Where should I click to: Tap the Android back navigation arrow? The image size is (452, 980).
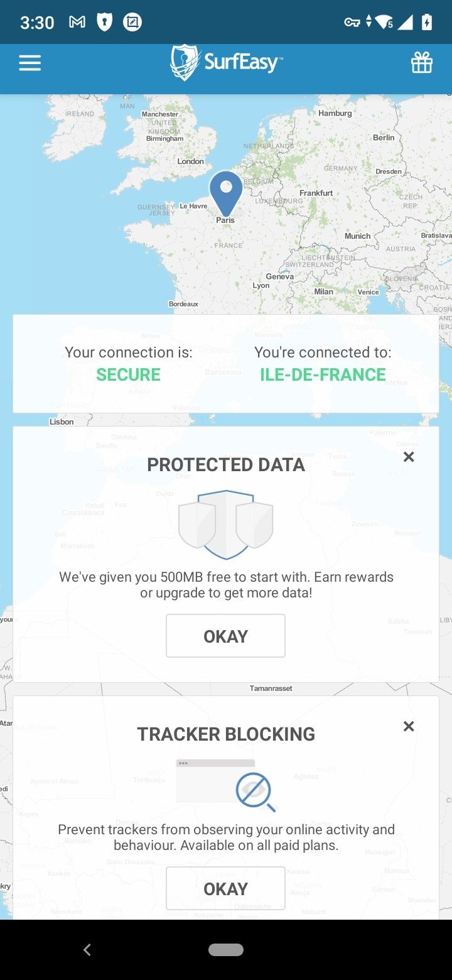(x=87, y=950)
